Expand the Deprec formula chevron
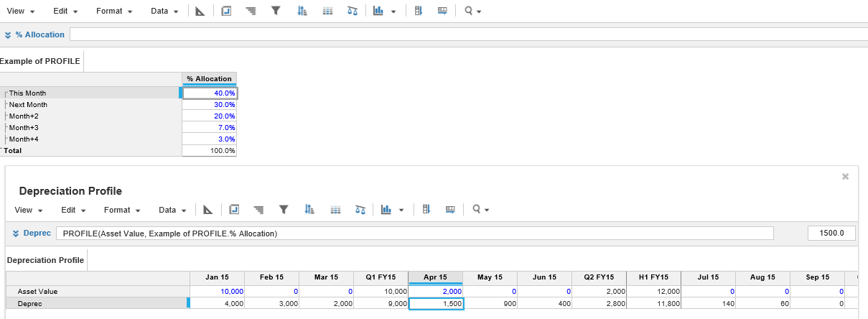This screenshot has height=319, width=868. click(x=17, y=233)
